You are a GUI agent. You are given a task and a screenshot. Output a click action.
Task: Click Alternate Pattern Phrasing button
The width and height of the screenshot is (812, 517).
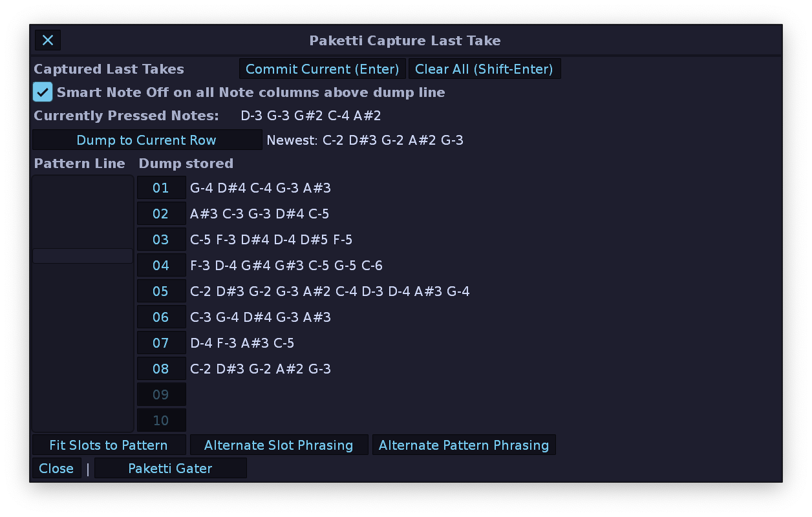[464, 445]
